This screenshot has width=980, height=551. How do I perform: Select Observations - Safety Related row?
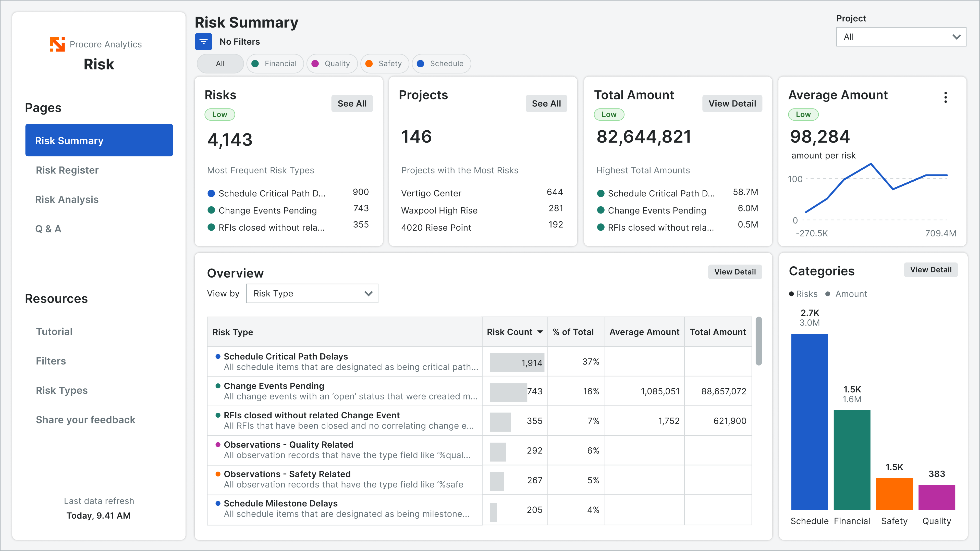(479, 480)
